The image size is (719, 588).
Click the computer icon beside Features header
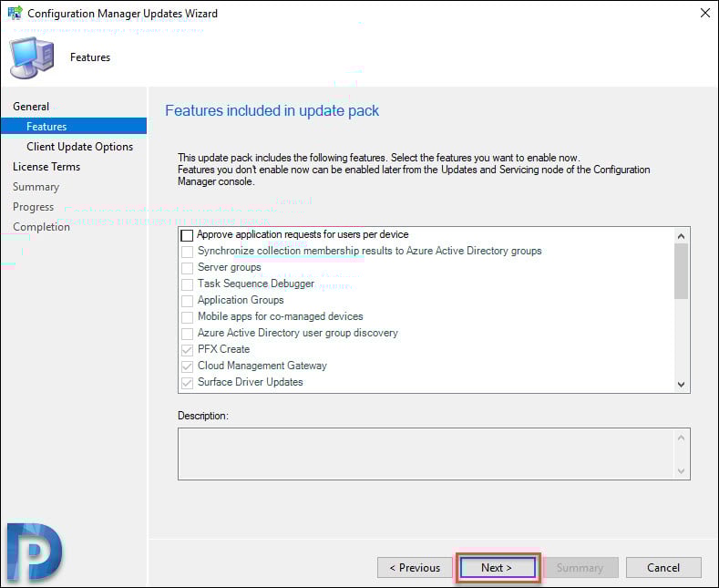(x=32, y=57)
